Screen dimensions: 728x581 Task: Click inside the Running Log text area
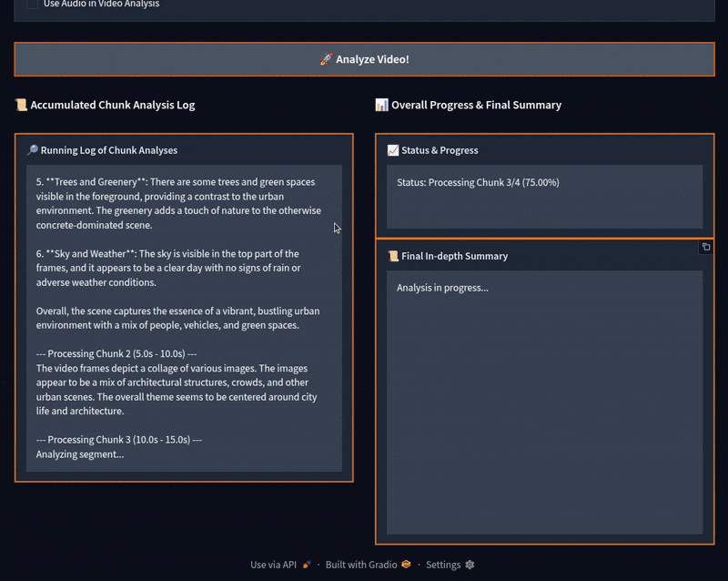[184, 319]
